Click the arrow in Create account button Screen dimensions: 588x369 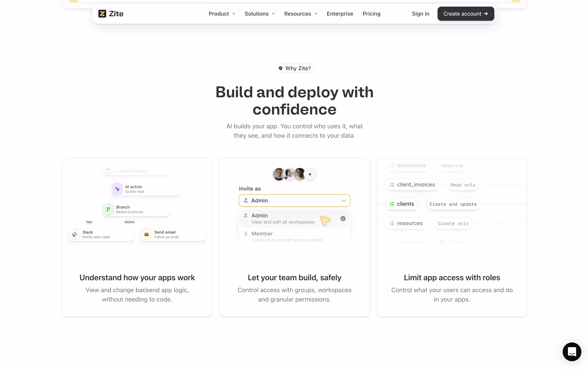(x=486, y=14)
